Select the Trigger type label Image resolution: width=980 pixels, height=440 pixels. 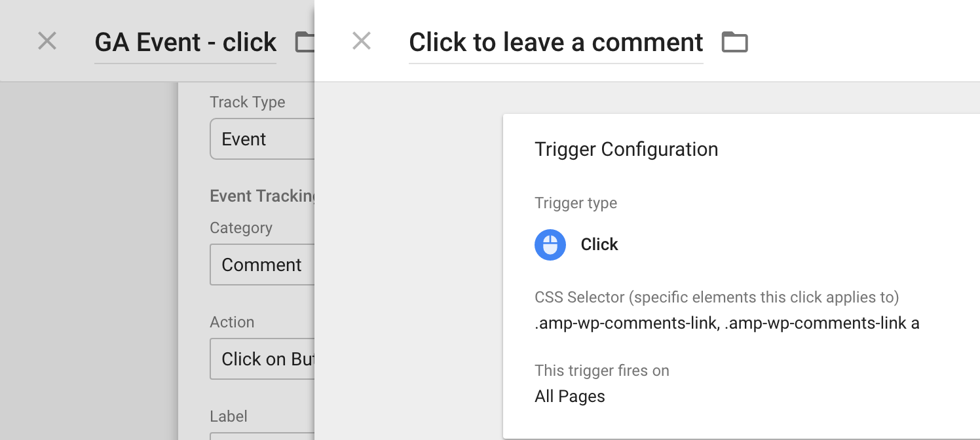576,203
